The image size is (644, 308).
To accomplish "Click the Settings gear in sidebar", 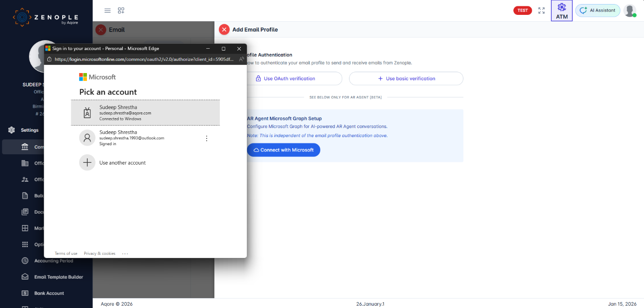I will (x=12, y=130).
